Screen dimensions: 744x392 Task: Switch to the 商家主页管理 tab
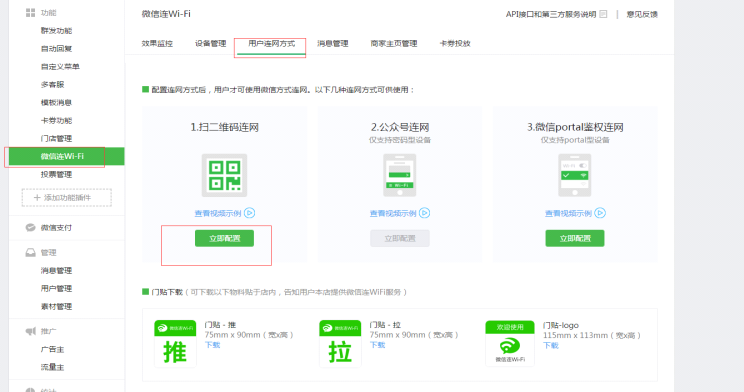[394, 44]
